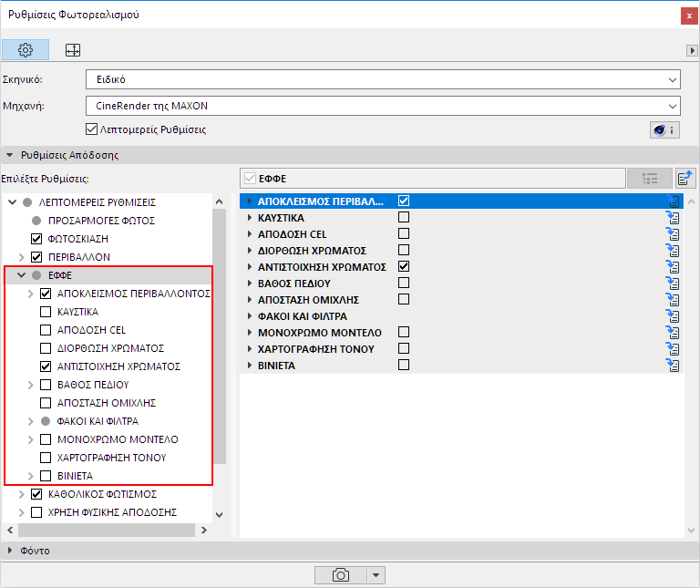Expand ΦΑΚΟΙ ΚΑΙ ΦΙΛΤΡΑ in the tree
Image resolution: width=700 pixels, height=588 pixels.
point(30,421)
